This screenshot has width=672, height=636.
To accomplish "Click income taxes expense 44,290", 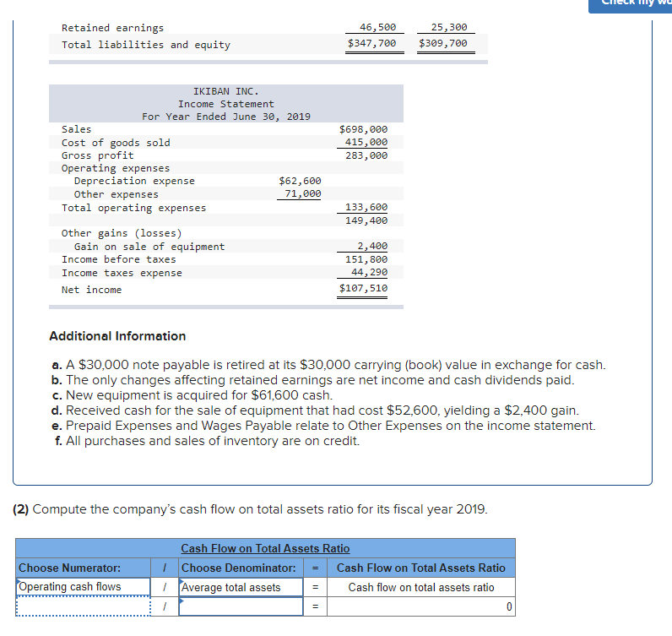I will tap(369, 272).
